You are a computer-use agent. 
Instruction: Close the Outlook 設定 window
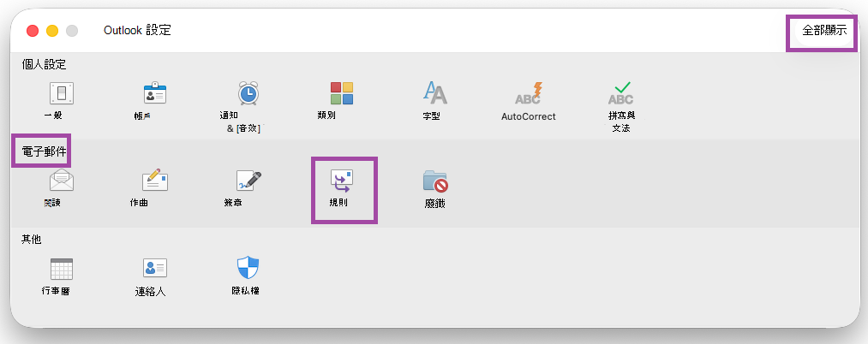tap(33, 31)
